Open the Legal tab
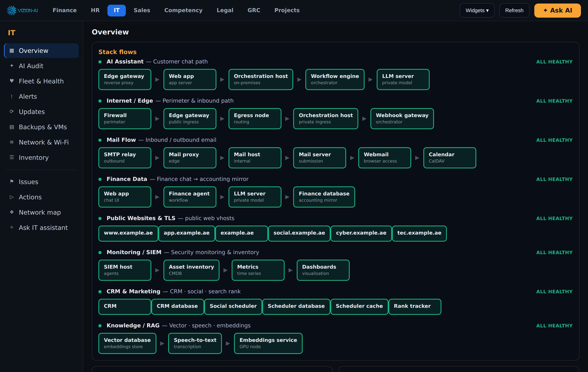Image resolution: width=588 pixels, height=372 pixels. click(225, 10)
